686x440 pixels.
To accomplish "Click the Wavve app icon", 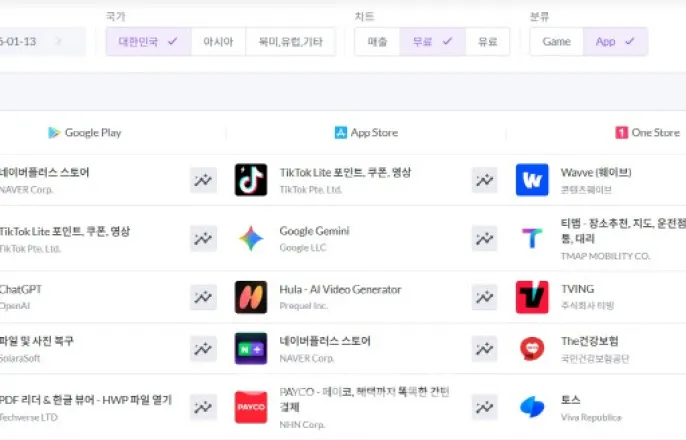I will (x=532, y=180).
